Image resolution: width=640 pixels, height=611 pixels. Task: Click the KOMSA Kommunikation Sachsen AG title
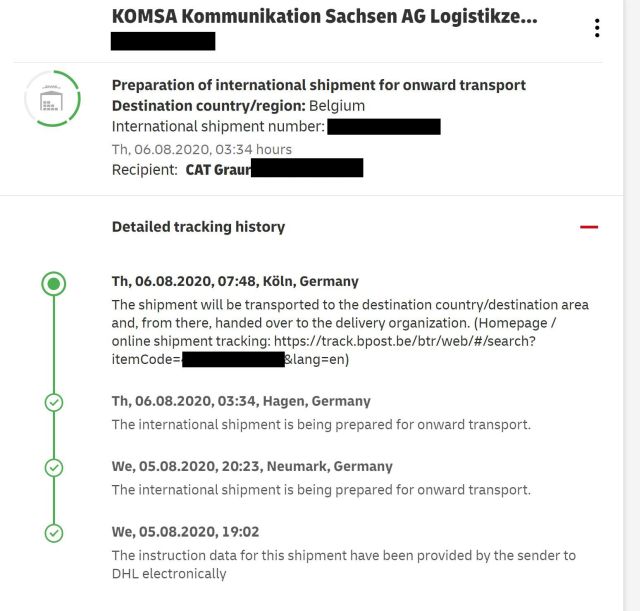(324, 17)
